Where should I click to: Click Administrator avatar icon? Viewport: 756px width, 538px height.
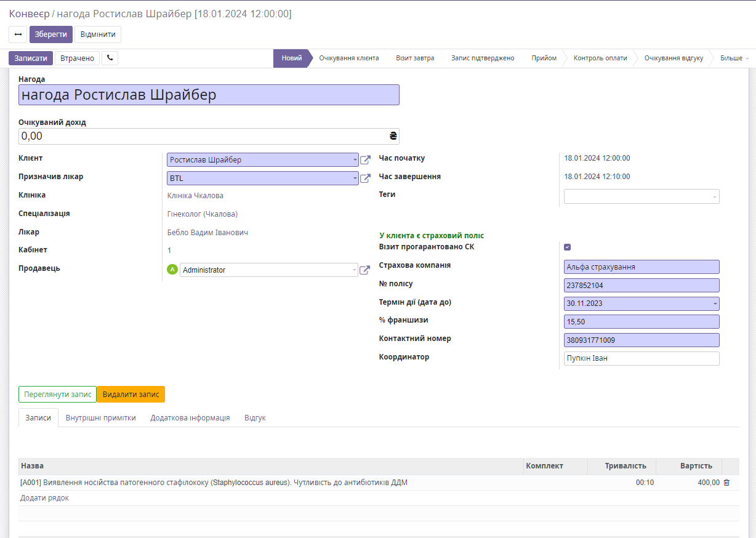(x=172, y=270)
